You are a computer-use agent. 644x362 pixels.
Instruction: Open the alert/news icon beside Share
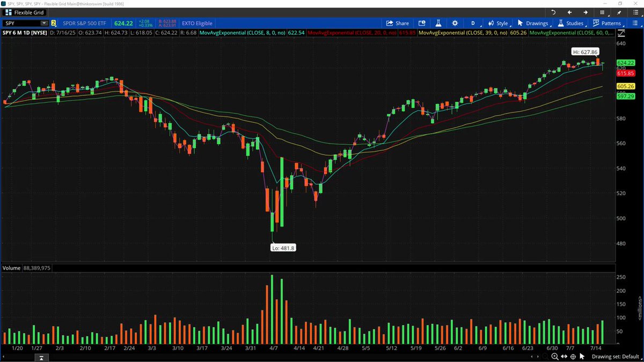click(422, 23)
